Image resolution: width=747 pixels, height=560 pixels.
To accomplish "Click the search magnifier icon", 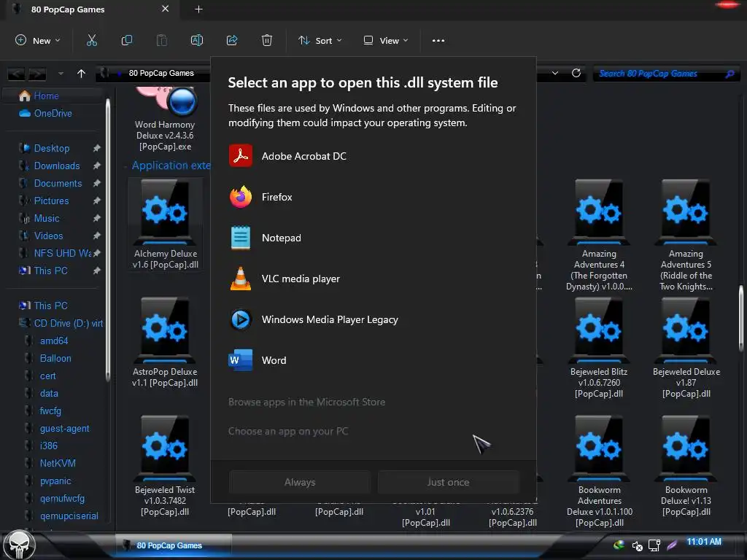I will (x=729, y=74).
